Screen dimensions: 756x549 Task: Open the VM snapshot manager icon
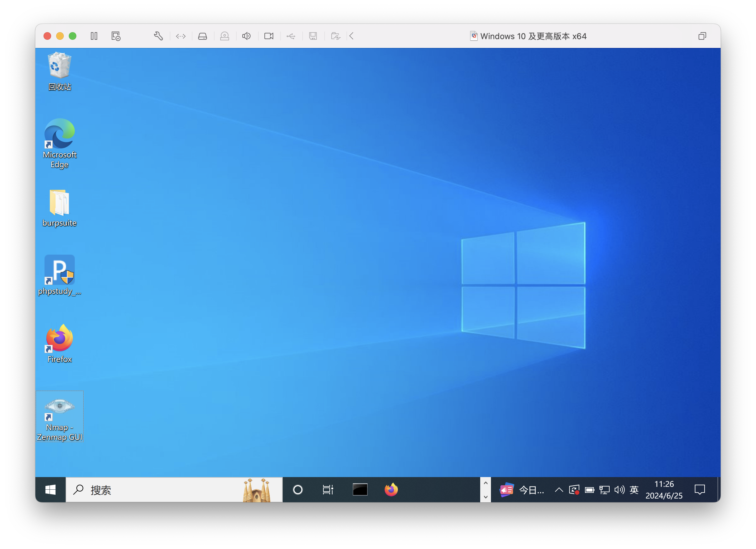tap(116, 36)
